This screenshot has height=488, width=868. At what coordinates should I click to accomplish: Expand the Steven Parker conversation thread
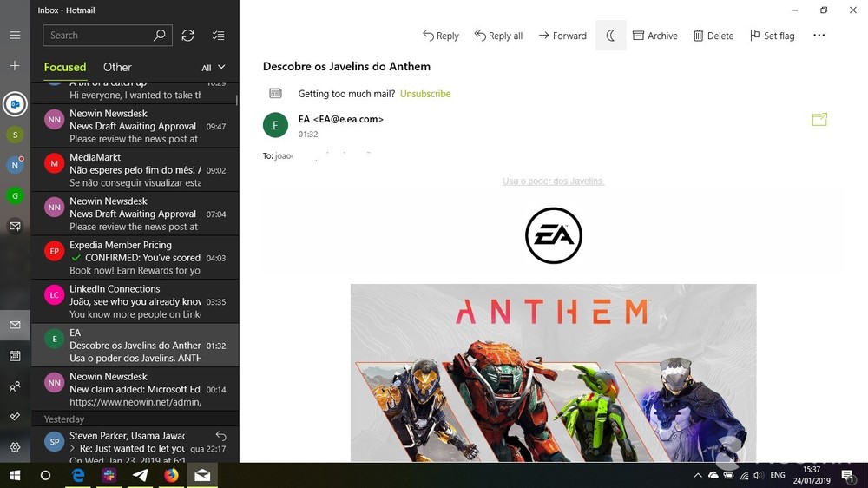click(73, 448)
